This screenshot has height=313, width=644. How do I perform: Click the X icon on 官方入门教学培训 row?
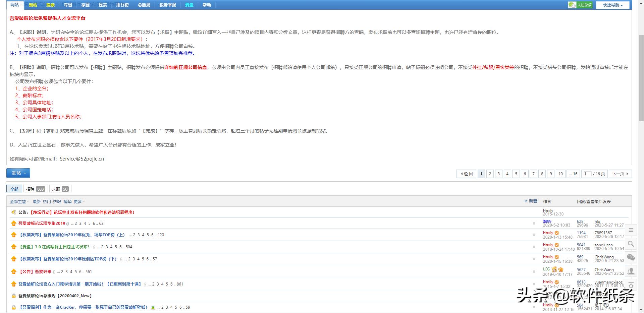coord(534,284)
